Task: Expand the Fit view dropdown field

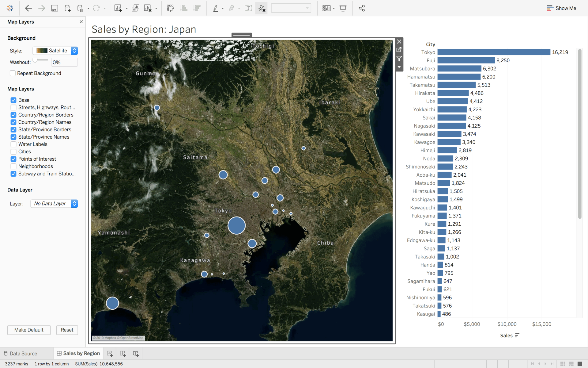Action: [291, 8]
